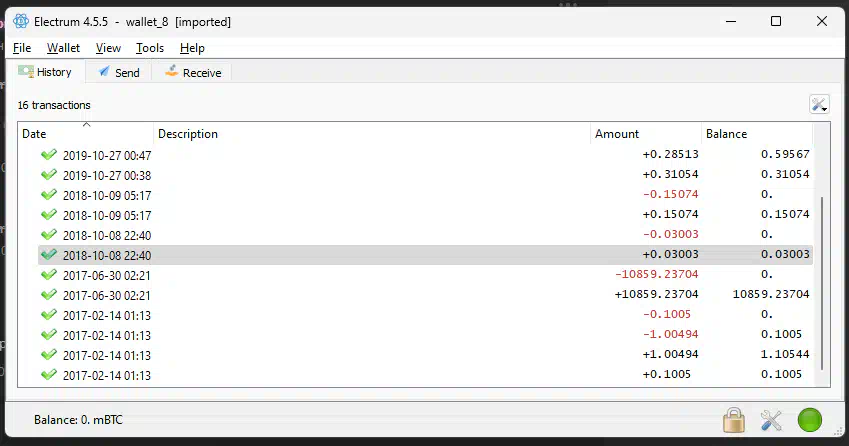Click the green network status indicator
849x446 pixels.
tap(809, 420)
